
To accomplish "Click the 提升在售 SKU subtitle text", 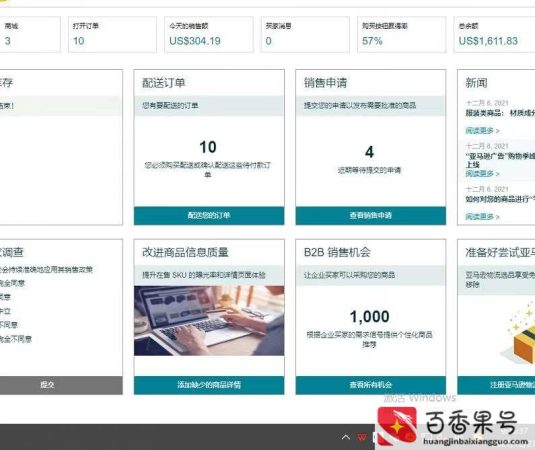I will pos(204,275).
